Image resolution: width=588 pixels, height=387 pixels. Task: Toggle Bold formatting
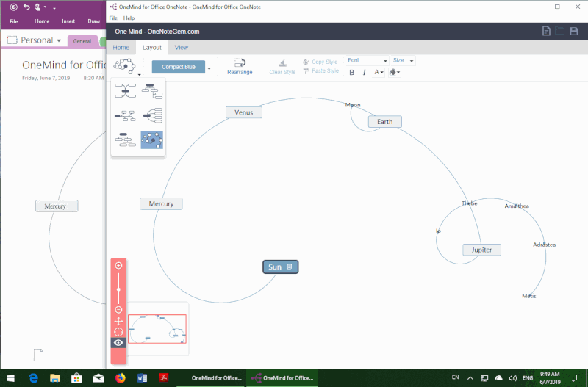352,72
